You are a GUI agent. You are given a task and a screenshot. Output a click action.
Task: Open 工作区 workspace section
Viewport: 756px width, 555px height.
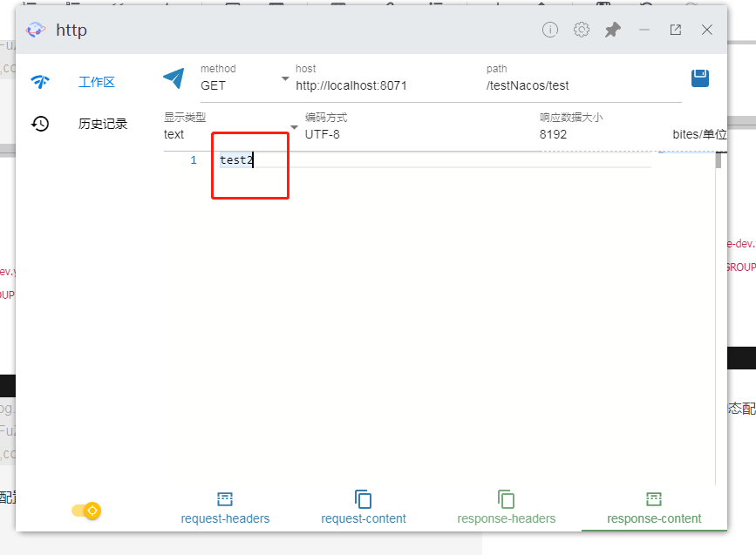coord(97,82)
